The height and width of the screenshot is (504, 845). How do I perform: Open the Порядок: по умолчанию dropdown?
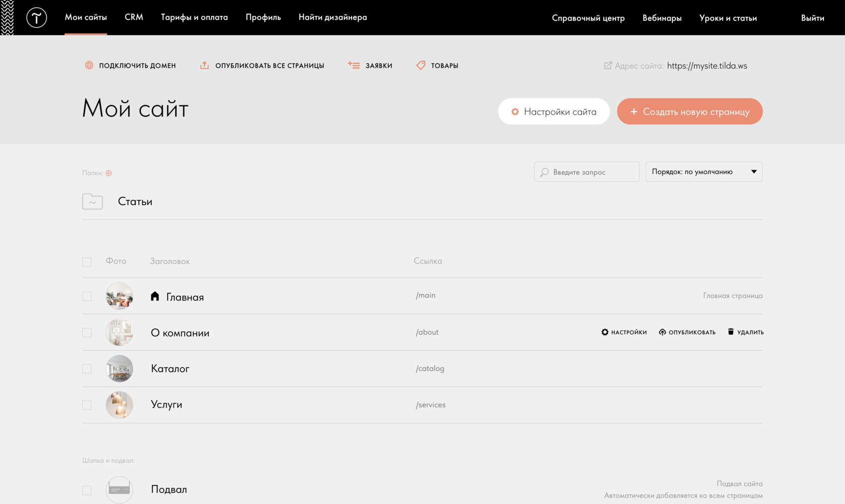click(x=704, y=172)
